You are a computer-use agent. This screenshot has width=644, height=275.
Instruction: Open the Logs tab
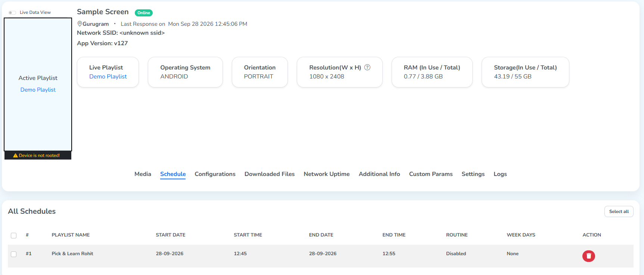coord(500,174)
